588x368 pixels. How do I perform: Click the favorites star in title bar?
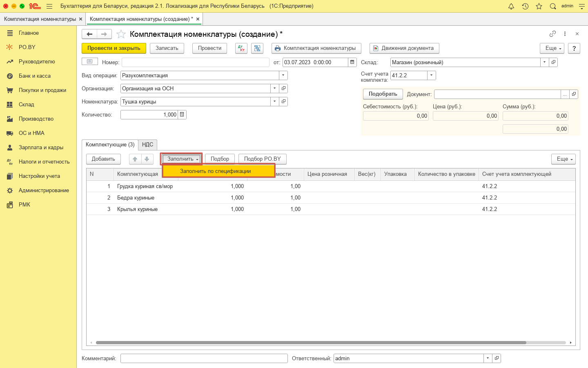click(x=539, y=6)
